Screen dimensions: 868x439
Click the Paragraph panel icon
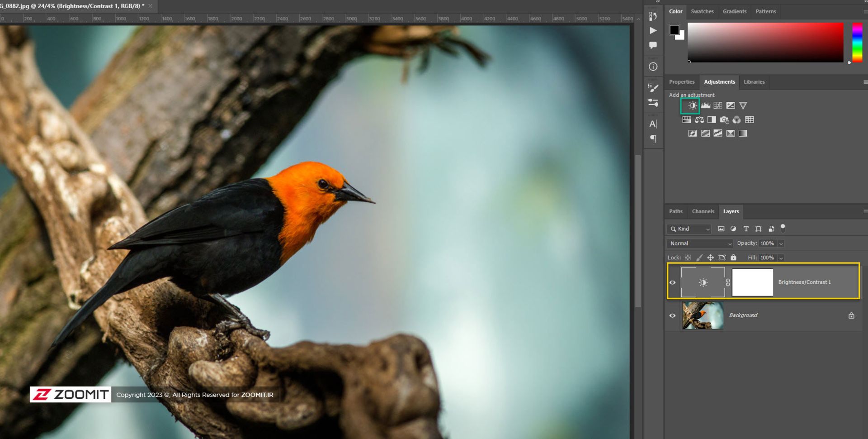653,139
